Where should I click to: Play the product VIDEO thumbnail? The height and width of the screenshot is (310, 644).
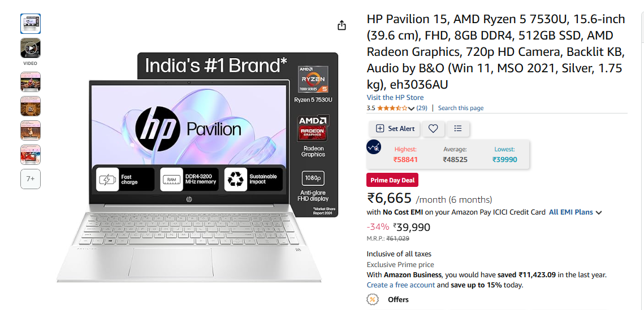tap(31, 49)
